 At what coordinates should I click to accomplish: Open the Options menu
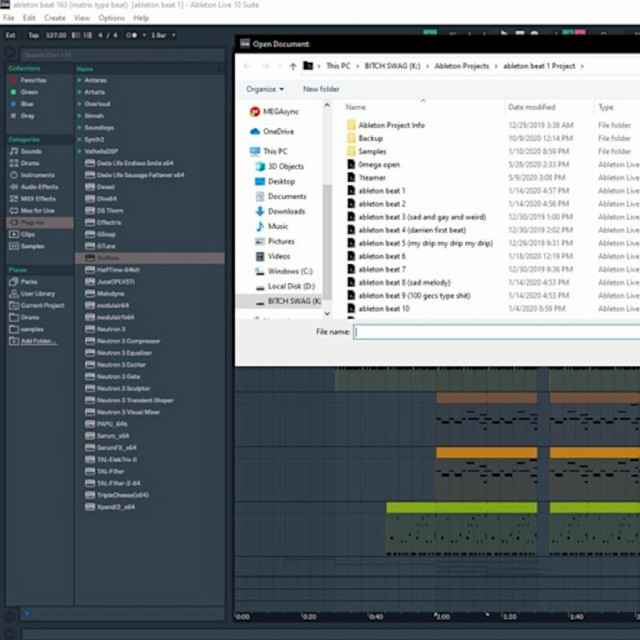pos(111,18)
